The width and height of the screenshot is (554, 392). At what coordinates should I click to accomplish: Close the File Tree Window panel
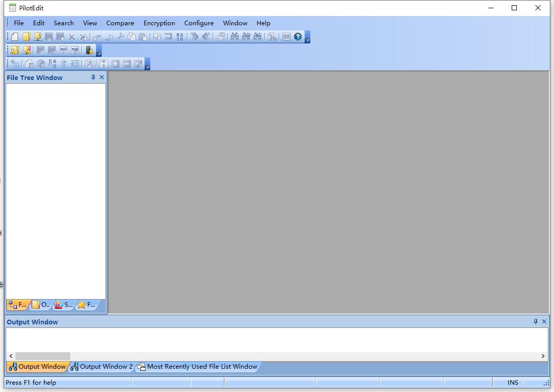point(102,77)
